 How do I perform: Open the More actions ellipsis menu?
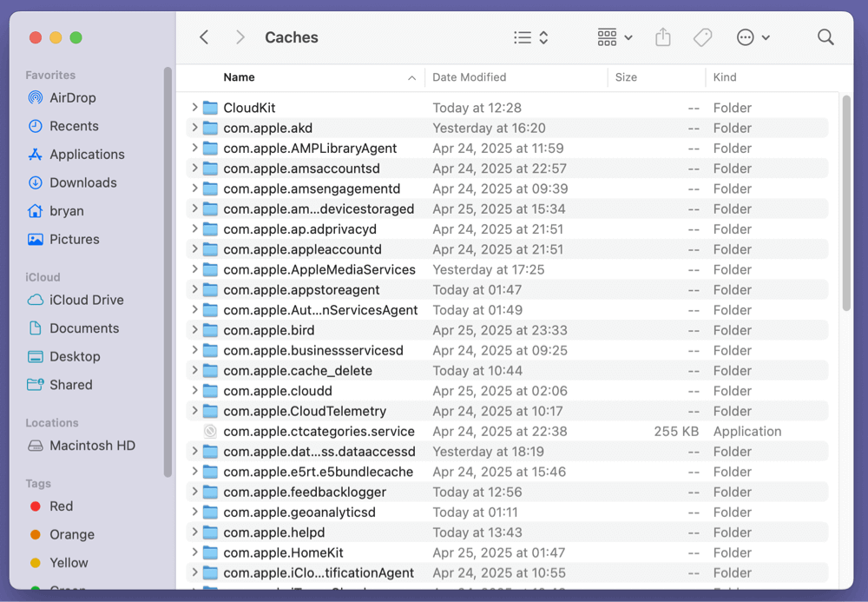pos(753,37)
